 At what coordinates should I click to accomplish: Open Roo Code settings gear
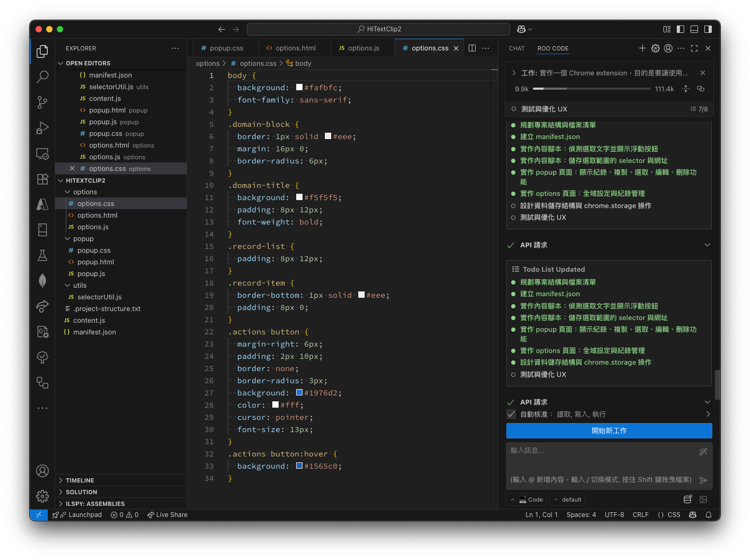(x=656, y=48)
